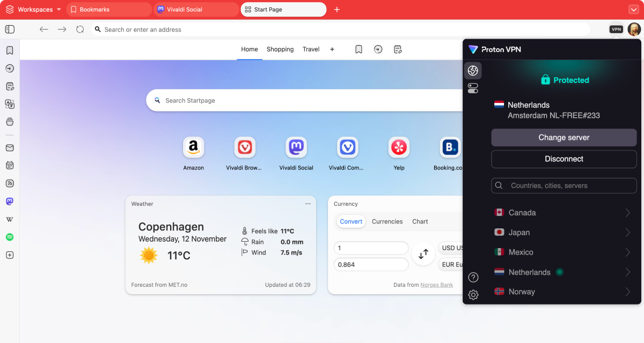
Task: Switch to the Travel tab
Action: [311, 49]
